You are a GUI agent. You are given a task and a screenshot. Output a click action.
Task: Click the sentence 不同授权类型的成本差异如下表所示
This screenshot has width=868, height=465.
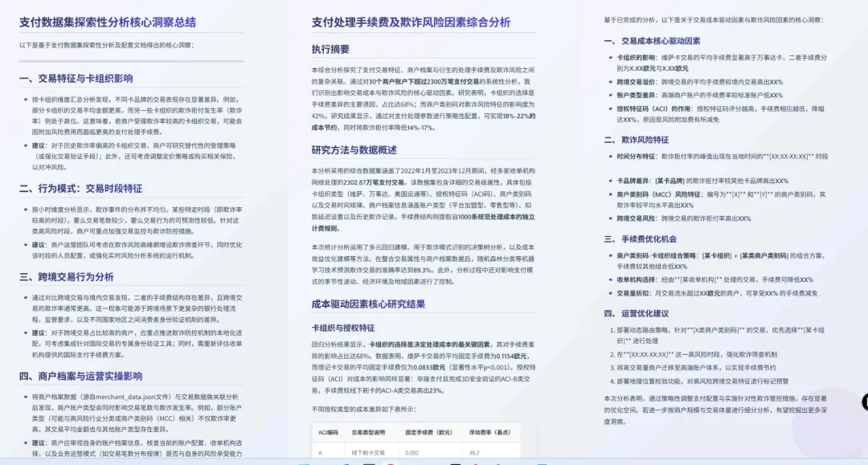tap(364, 409)
